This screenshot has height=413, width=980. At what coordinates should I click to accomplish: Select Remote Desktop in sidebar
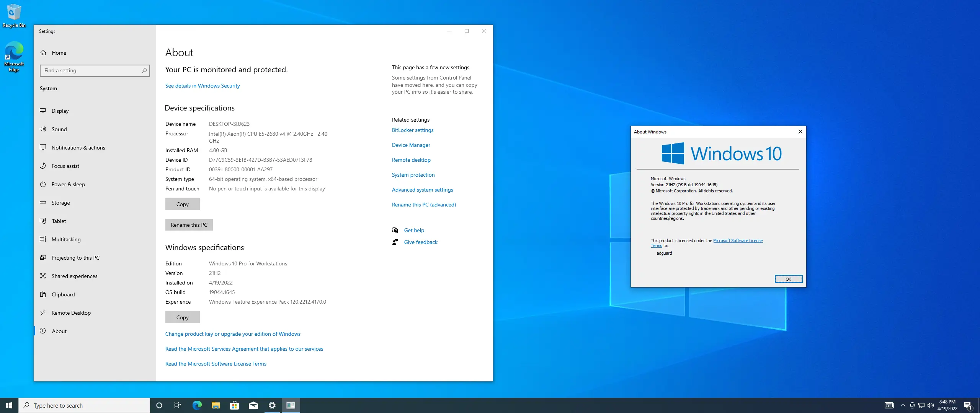[71, 313]
